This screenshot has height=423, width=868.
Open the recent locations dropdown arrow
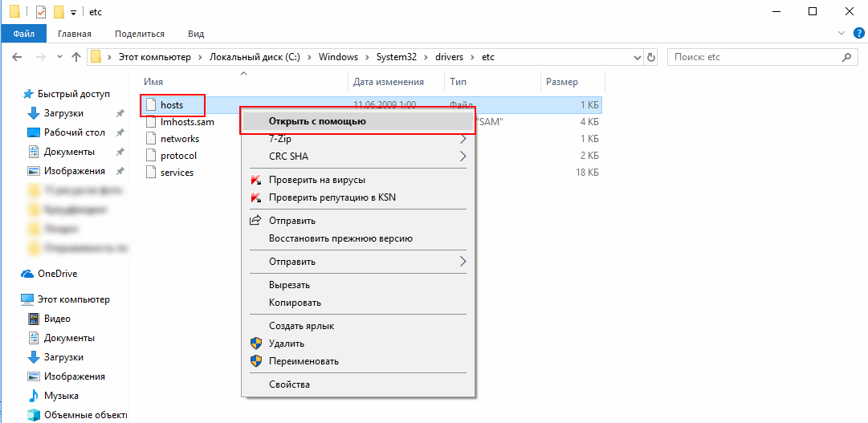(58, 58)
